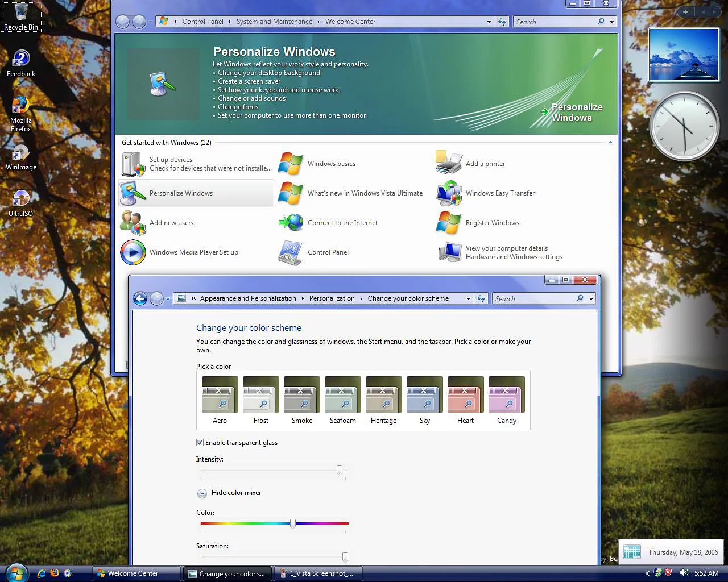Disable the Enable transparent glass checkbox
The height and width of the screenshot is (582, 728).
(x=200, y=443)
